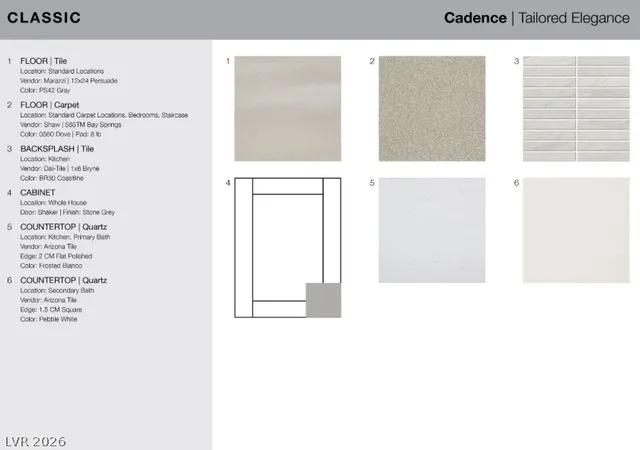Click 'Door: Shaker | Finish: Stone Grey' line
640x450 pixels.
[68, 212]
